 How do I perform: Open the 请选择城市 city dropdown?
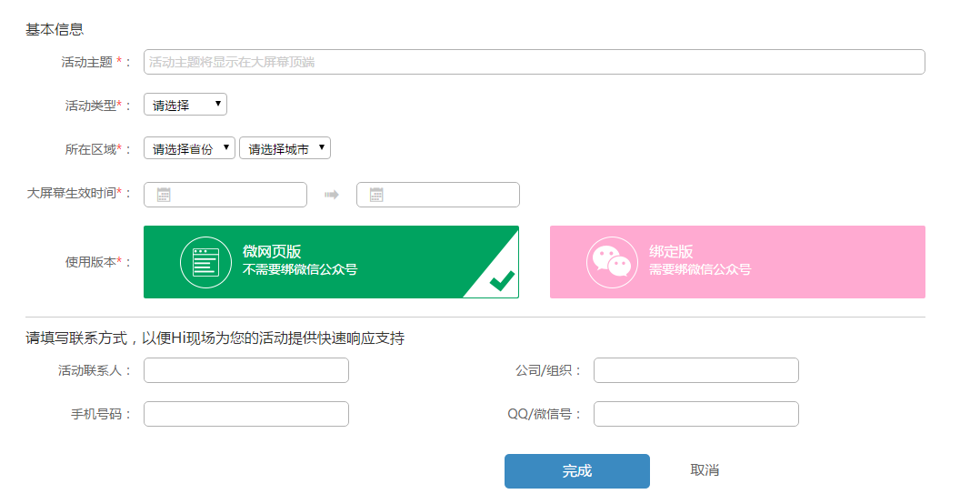(285, 148)
